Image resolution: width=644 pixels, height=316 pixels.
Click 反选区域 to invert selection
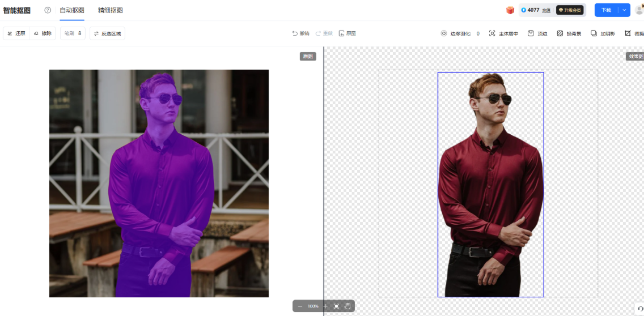107,33
